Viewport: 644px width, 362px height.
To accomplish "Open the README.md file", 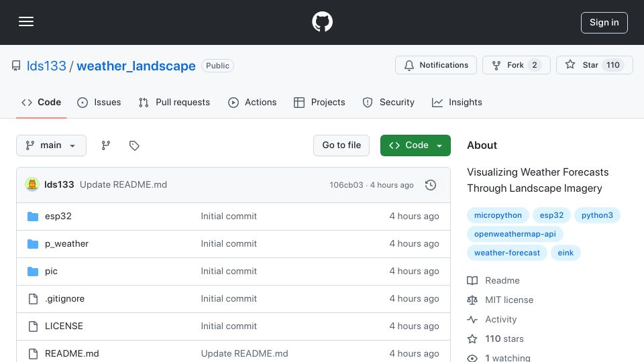I will 72,354.
